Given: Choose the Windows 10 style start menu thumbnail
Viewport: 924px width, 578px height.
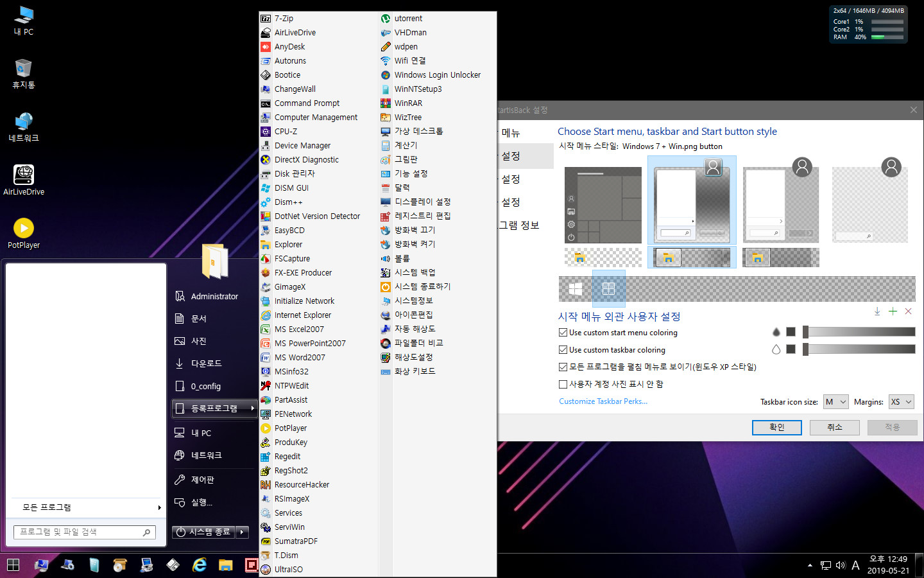Looking at the screenshot, I should (603, 205).
